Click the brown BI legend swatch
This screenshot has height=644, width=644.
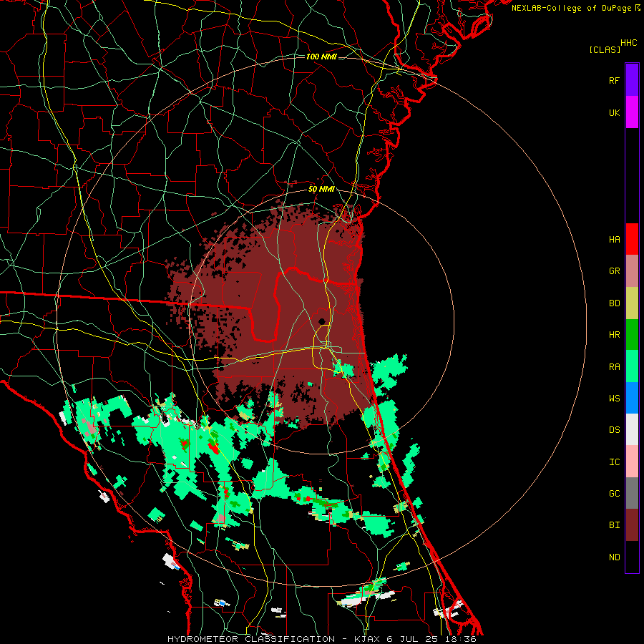[632, 525]
